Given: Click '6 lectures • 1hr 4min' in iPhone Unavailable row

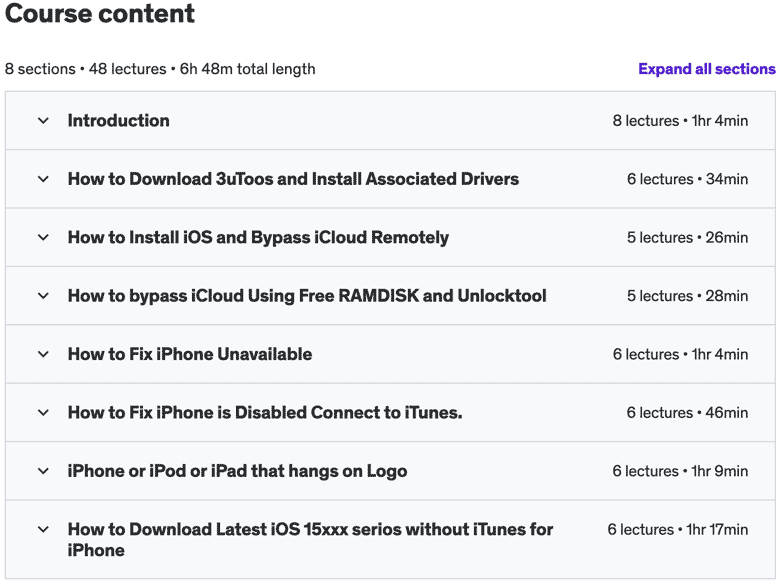Looking at the screenshot, I should click(x=680, y=354).
